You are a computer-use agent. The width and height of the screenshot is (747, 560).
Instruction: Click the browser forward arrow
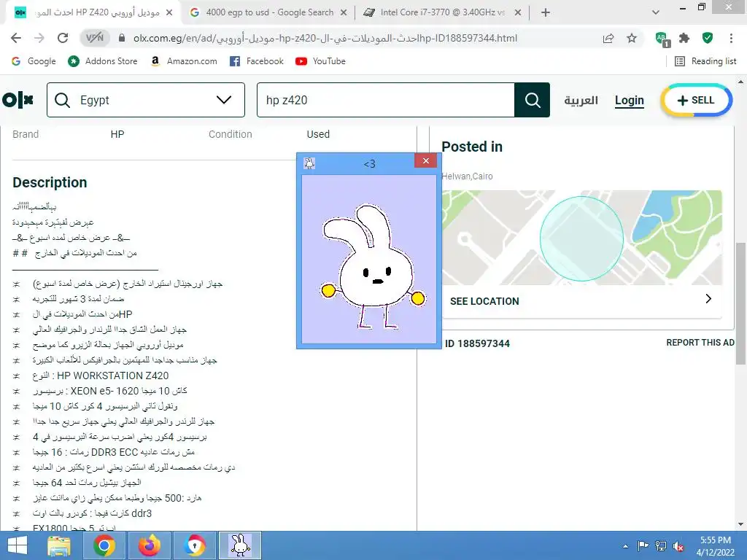pyautogui.click(x=39, y=38)
